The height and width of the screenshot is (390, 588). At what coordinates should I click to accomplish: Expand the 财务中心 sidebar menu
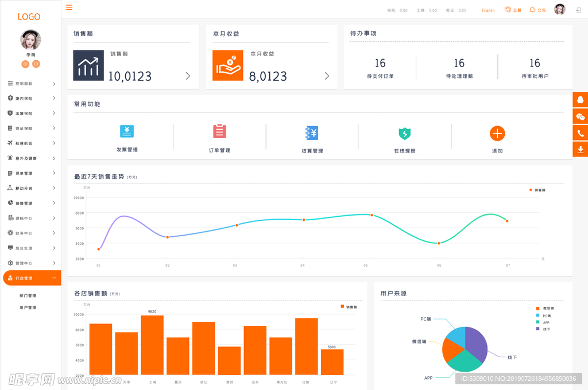coord(32,233)
